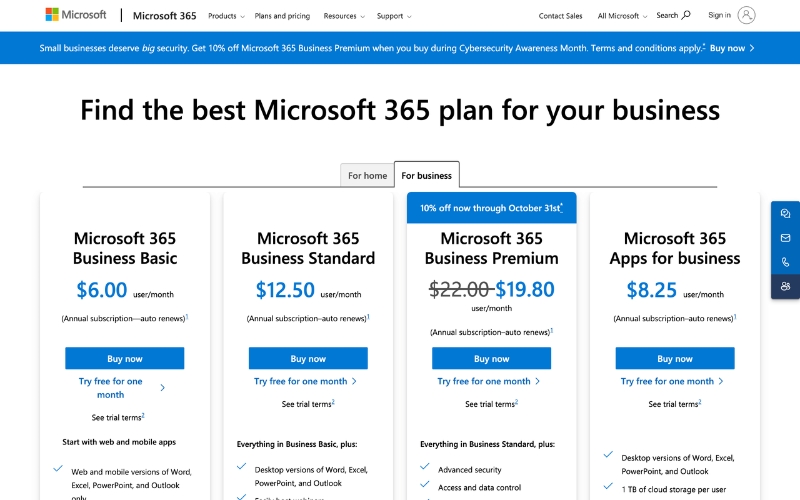Screen dimensions: 800x500
Task: Click the Sign in account avatar icon
Action: tap(746, 15)
